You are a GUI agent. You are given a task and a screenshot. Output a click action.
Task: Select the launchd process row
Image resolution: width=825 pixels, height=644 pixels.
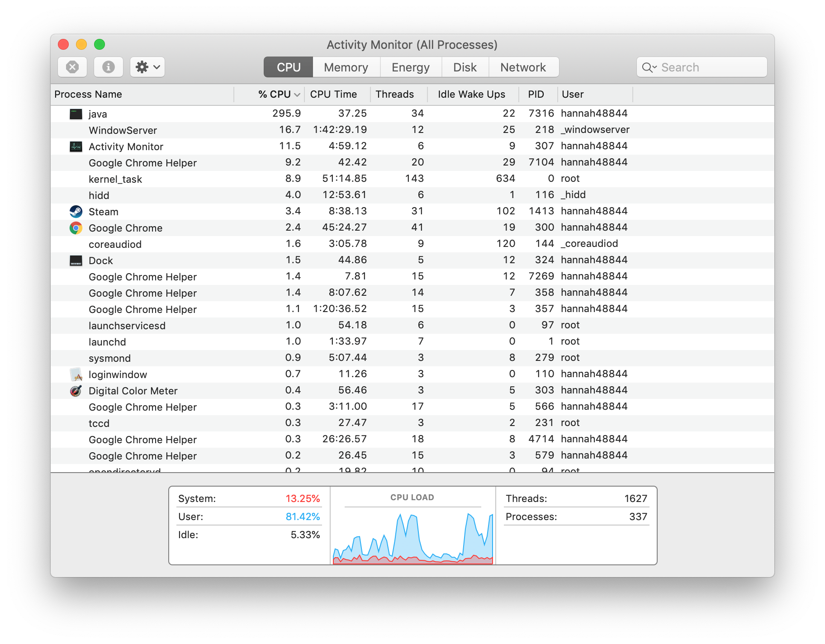point(412,341)
